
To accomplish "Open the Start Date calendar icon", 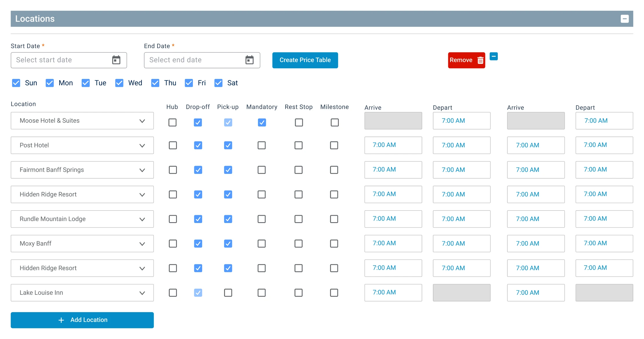I will pos(116,60).
